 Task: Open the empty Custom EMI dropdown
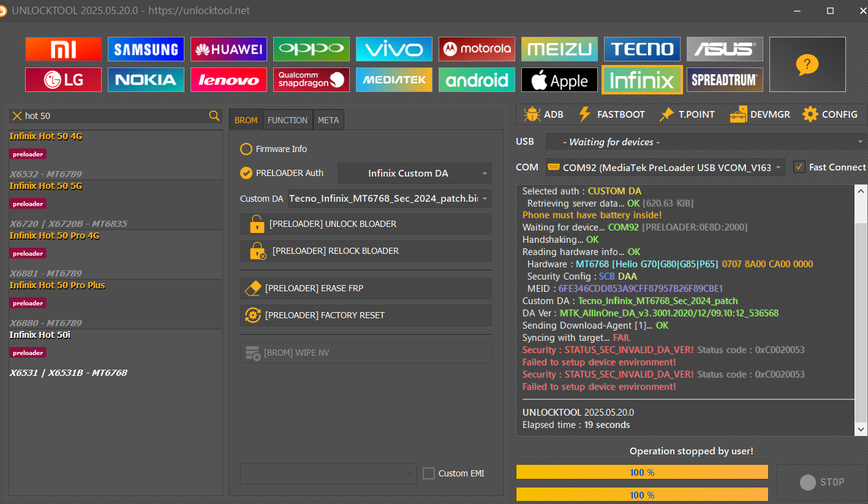(x=328, y=473)
